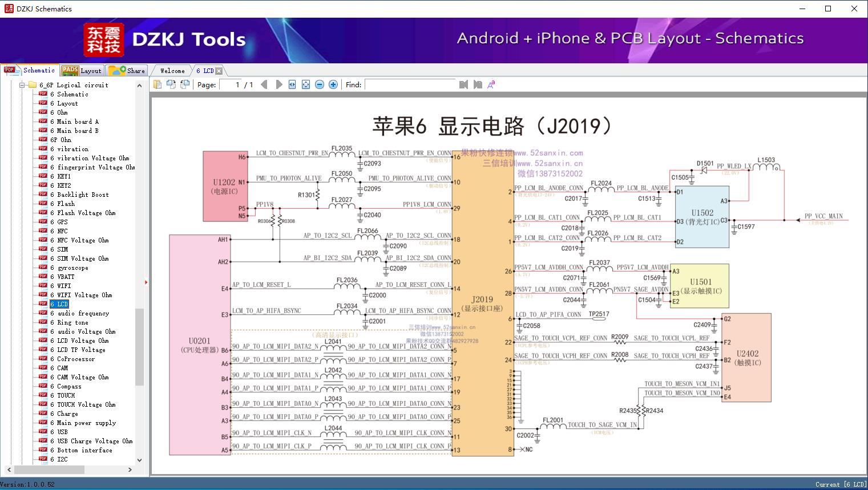The width and height of the screenshot is (868, 490).
Task: Collapse the 6_6P Logical circuit folder
Action: click(x=22, y=85)
